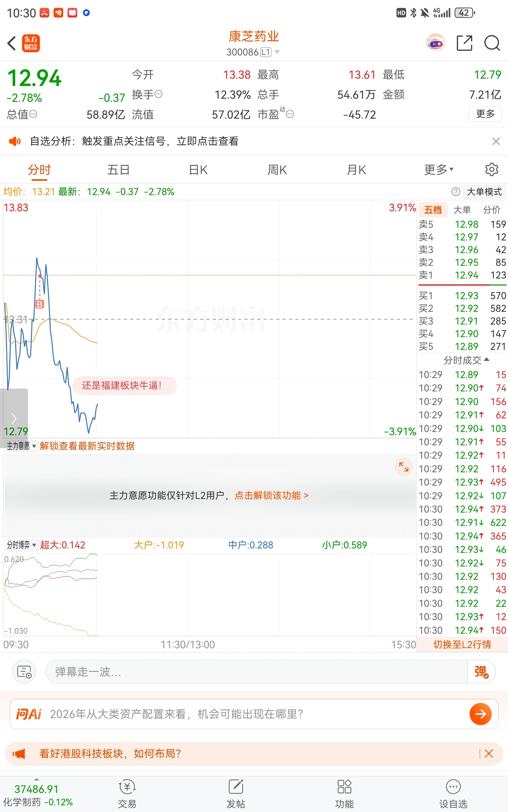
Task: Open the 更多 period dropdown tab
Action: pyautogui.click(x=439, y=170)
